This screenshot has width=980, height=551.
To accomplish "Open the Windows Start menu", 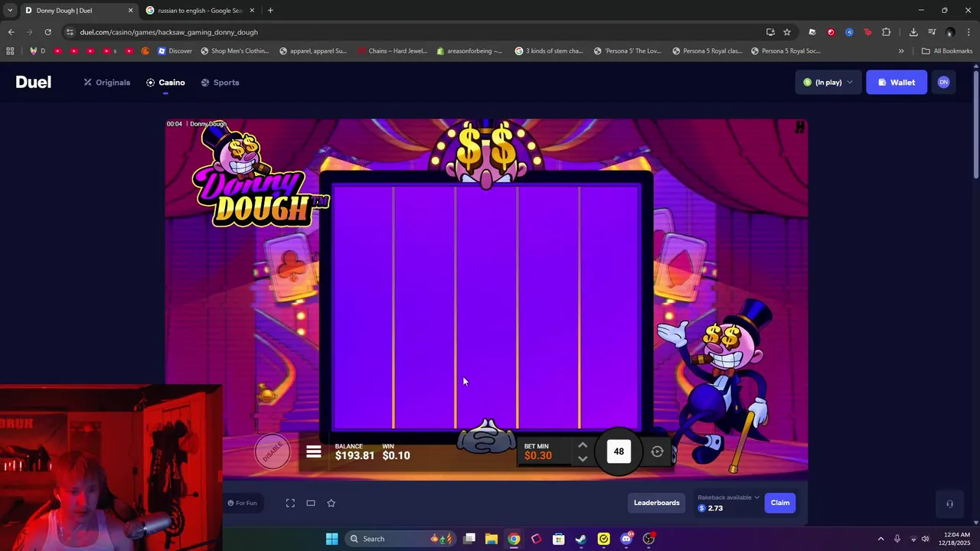I will [x=332, y=539].
